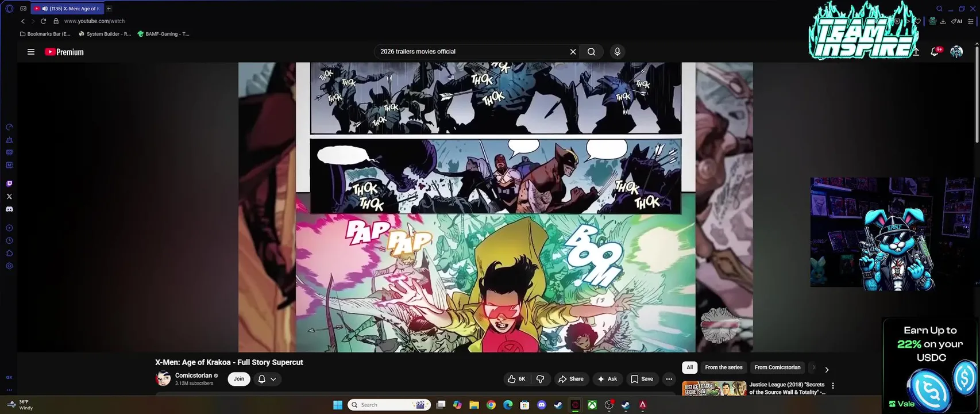Select the From Comicstorian chip
980x414 pixels.
click(777, 367)
